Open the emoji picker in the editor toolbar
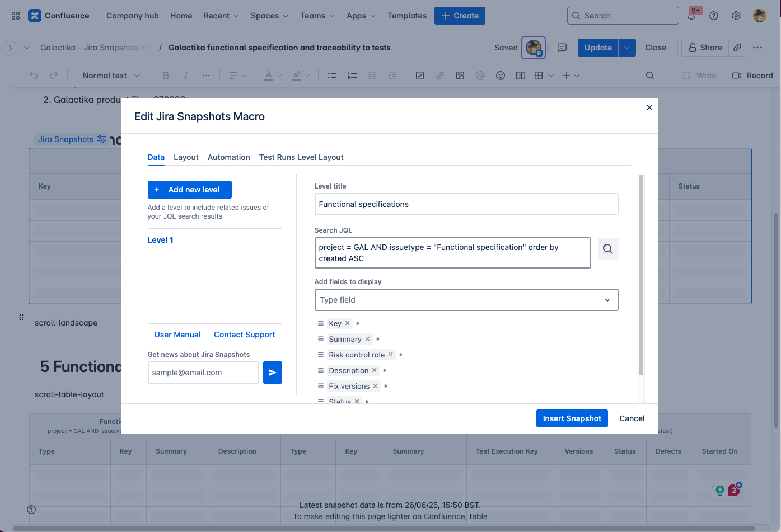The image size is (781, 532). coord(500,75)
